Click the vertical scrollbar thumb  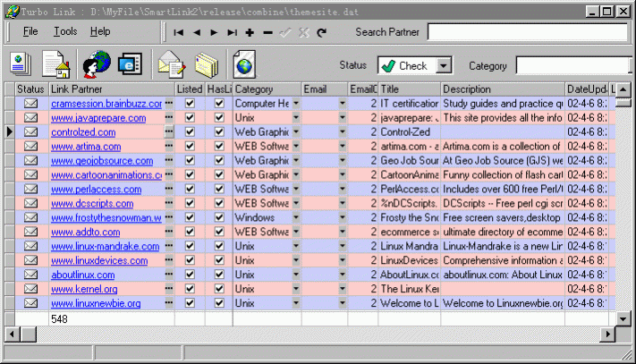[x=623, y=103]
